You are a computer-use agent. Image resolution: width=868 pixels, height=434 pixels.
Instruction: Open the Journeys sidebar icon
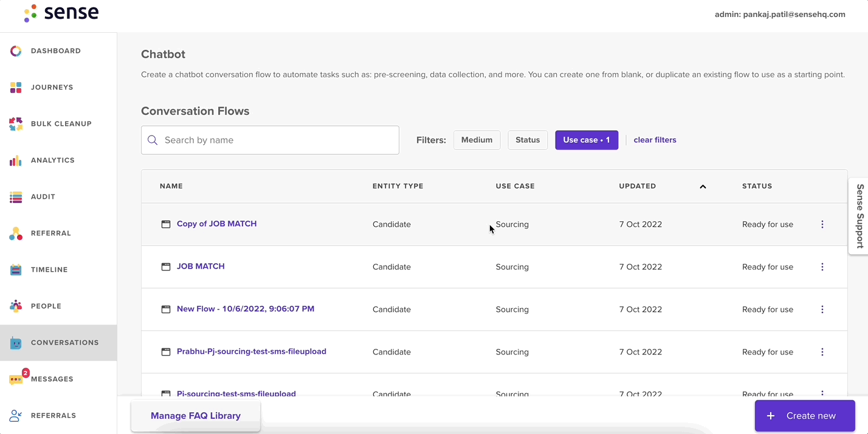click(x=16, y=88)
